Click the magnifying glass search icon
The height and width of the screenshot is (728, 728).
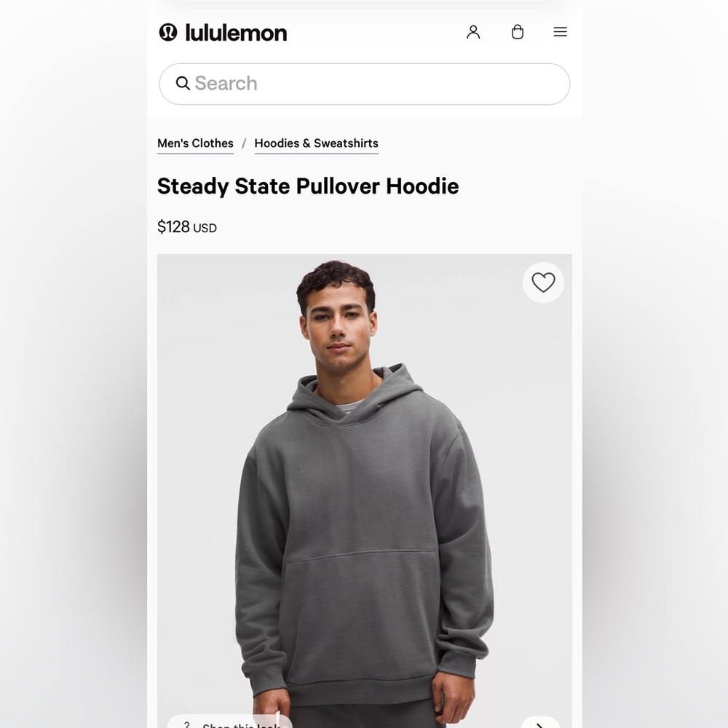(x=183, y=84)
